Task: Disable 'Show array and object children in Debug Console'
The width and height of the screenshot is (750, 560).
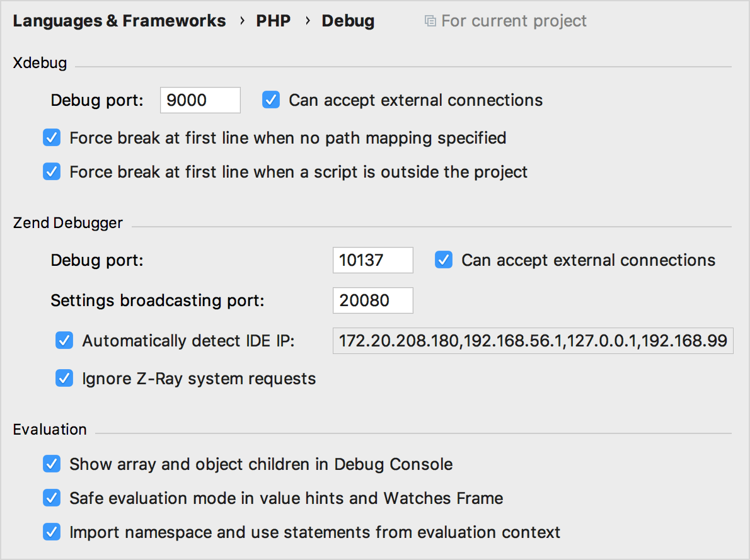Action: (x=52, y=464)
